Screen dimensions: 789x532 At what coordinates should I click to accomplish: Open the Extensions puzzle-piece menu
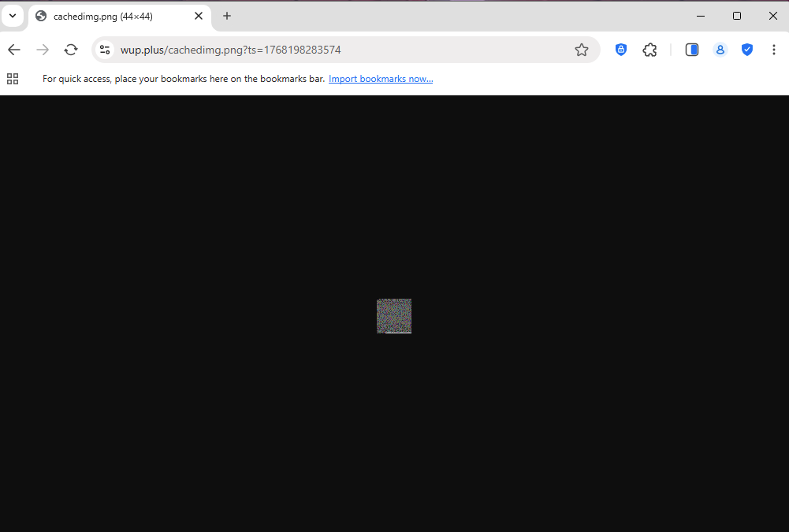pyautogui.click(x=649, y=50)
